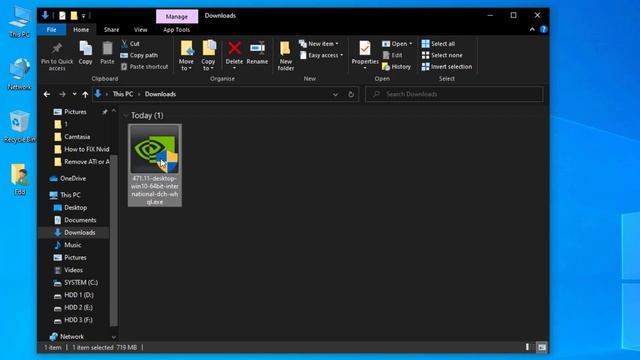Switch to the Share ribbon tab
The width and height of the screenshot is (640, 360).
coord(111,29)
